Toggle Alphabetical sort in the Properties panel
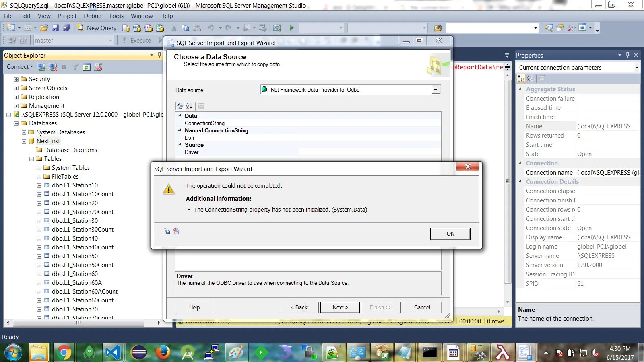The height and width of the screenshot is (362, 644). tap(530, 78)
